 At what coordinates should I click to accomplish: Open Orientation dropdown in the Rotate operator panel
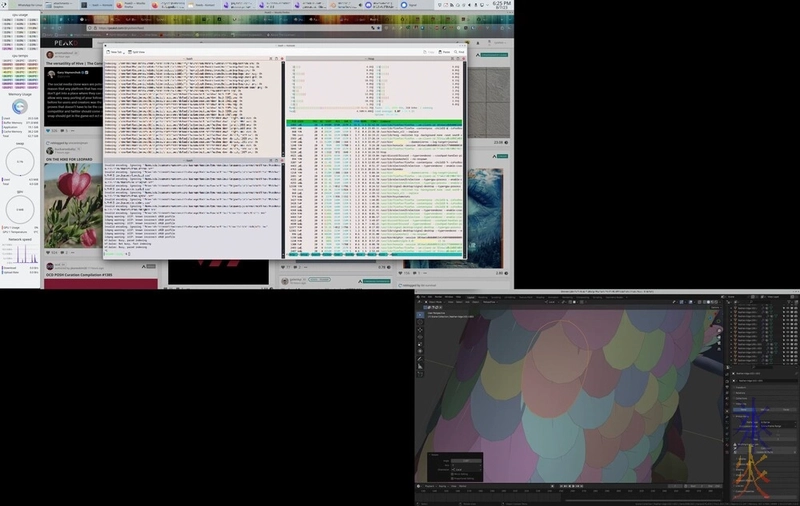pyautogui.click(x=467, y=469)
